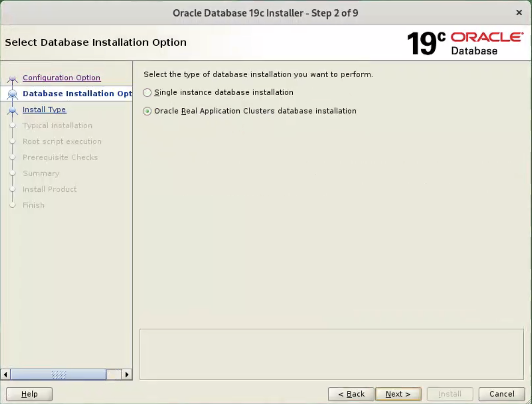Click the disabled Install button

click(450, 394)
